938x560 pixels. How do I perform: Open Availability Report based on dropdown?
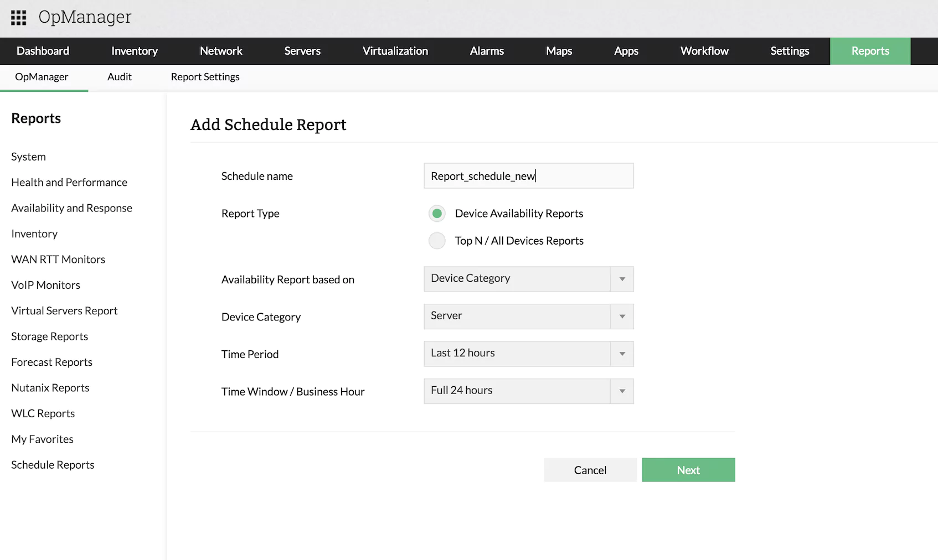pyautogui.click(x=528, y=279)
